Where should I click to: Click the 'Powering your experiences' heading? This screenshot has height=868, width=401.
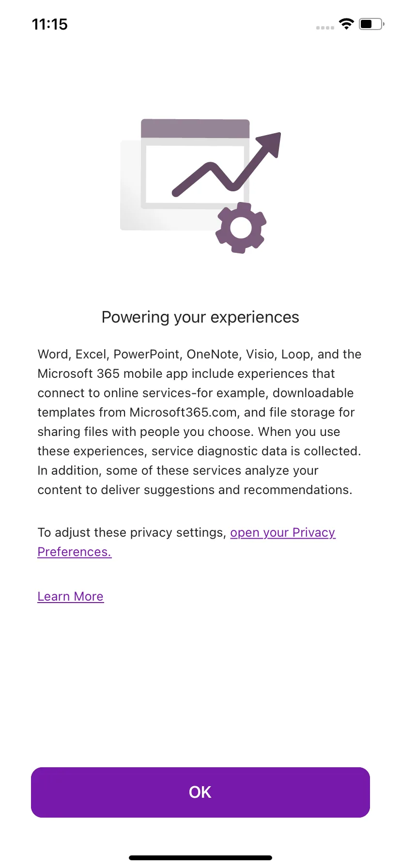pos(200,317)
